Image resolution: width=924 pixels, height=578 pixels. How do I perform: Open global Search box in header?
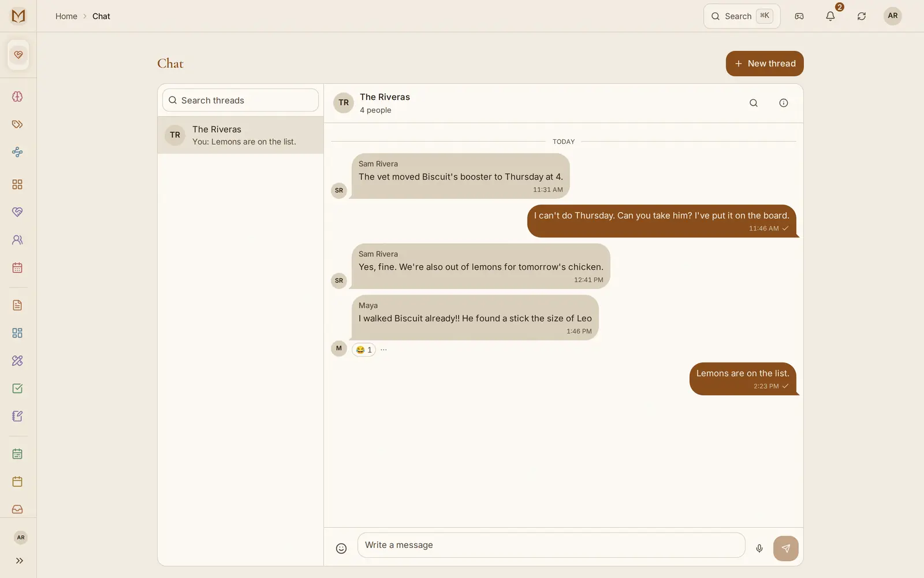742,16
